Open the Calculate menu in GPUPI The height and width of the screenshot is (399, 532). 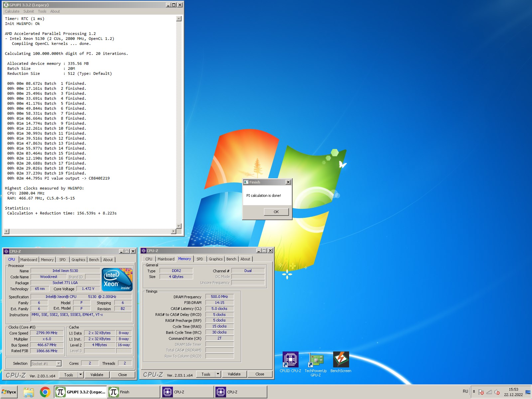[x=12, y=11]
